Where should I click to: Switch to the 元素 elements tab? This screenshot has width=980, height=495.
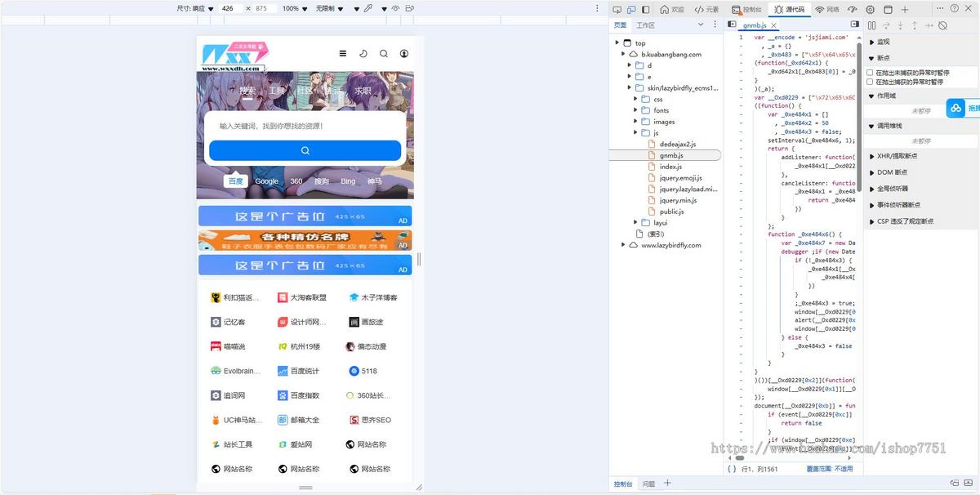click(707, 9)
